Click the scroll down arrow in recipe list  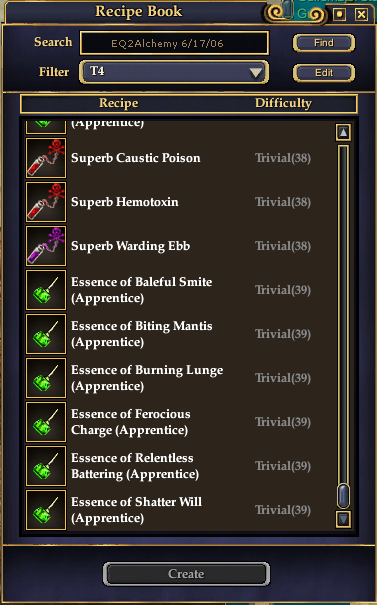(x=343, y=519)
